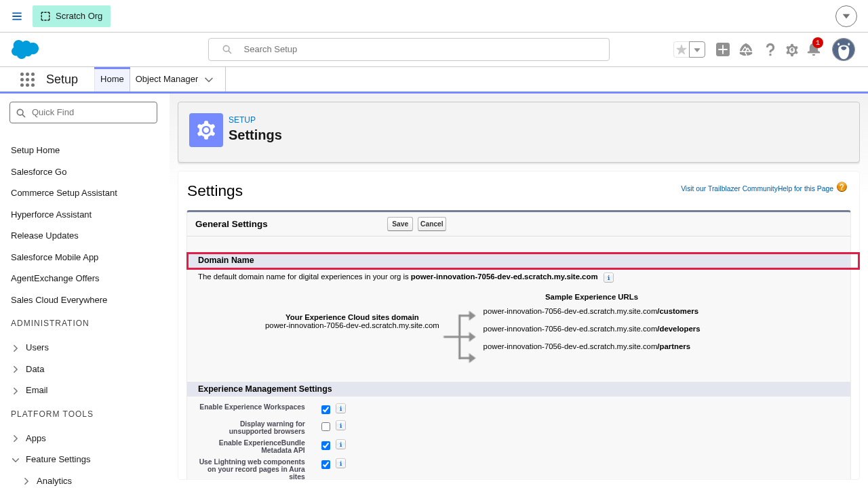
Task: Open the notifications bell
Action: click(813, 49)
